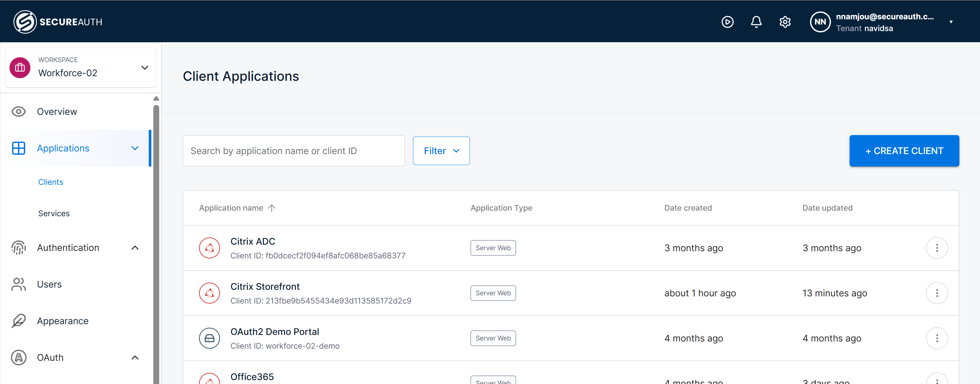Click the Create Client button

[904, 151]
